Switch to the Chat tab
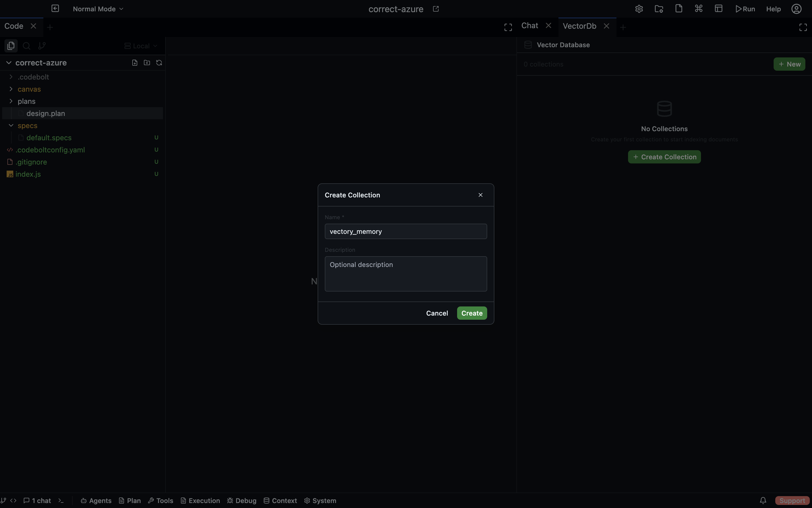The height and width of the screenshot is (508, 812). [530, 26]
